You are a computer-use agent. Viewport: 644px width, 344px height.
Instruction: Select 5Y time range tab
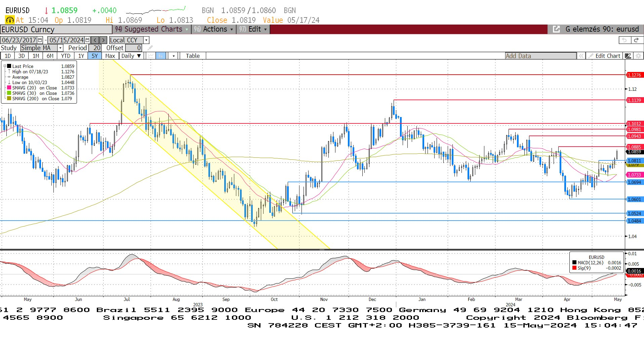(95, 56)
